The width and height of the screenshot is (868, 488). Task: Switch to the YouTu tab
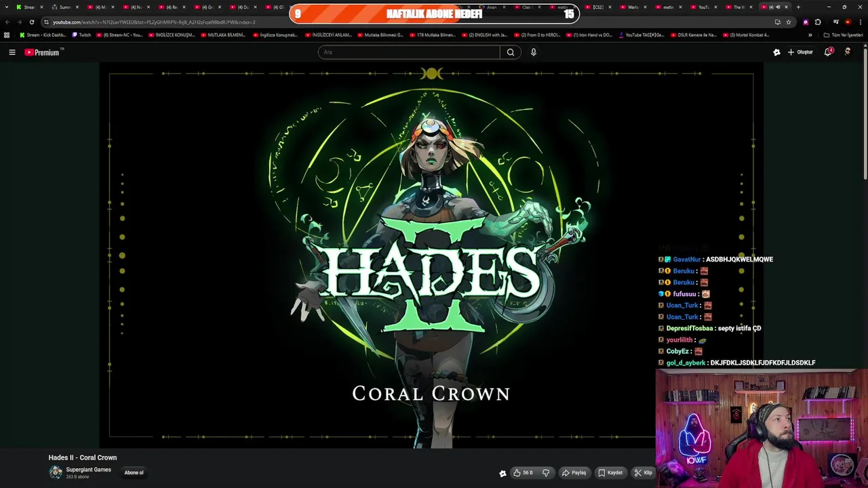pyautogui.click(x=704, y=7)
